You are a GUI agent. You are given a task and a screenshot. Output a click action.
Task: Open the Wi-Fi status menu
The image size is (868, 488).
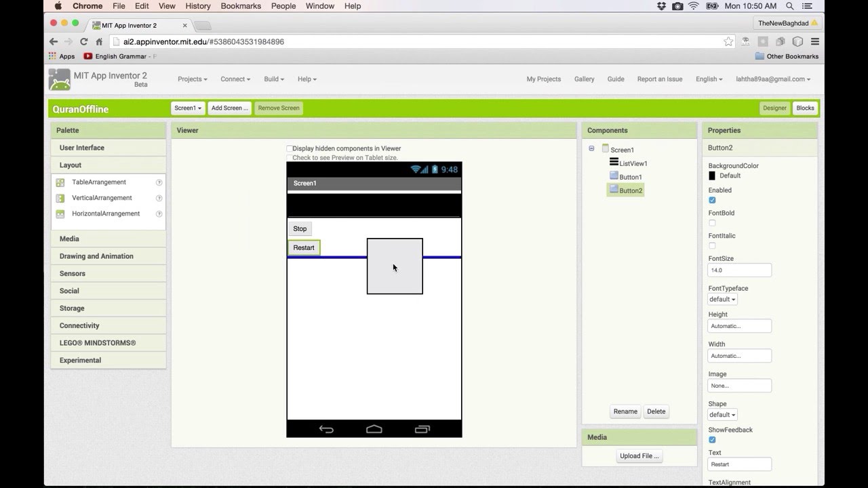[x=694, y=6]
